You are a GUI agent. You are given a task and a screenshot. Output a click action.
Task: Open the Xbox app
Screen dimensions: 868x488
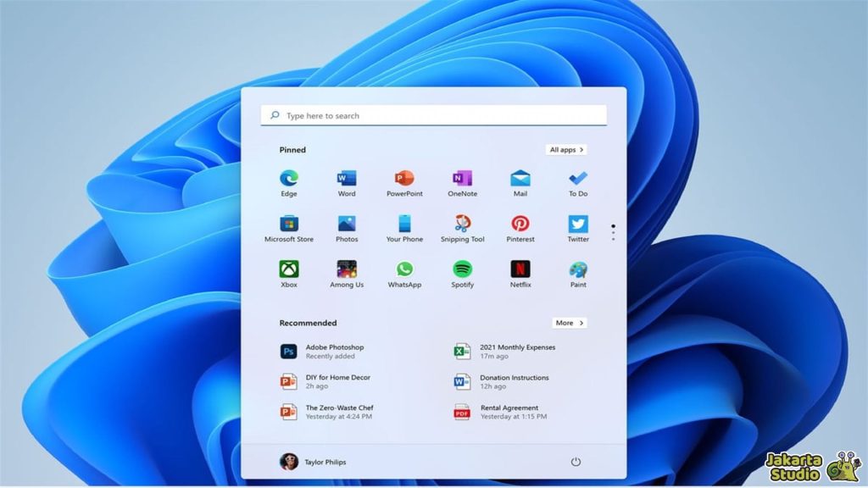coord(289,269)
